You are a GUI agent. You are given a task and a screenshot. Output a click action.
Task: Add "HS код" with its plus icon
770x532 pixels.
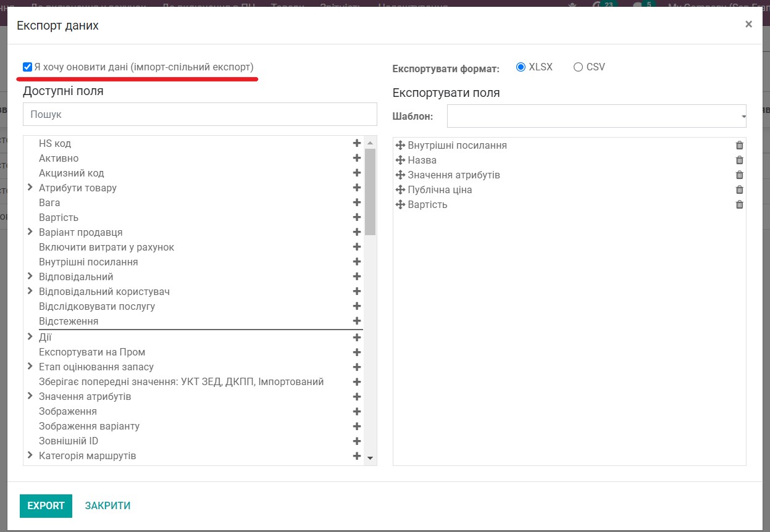coord(357,143)
